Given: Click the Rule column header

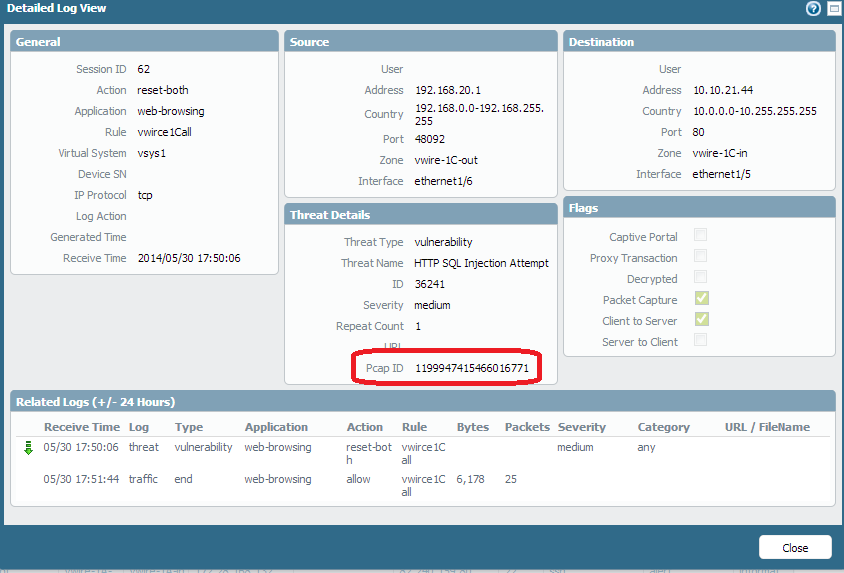Looking at the screenshot, I should [x=414, y=427].
